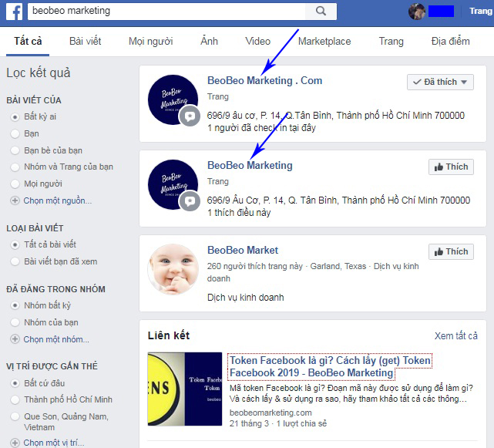Switch to the Địa điểm tab
Image resolution: width=494 pixels, height=448 pixels.
click(x=450, y=42)
